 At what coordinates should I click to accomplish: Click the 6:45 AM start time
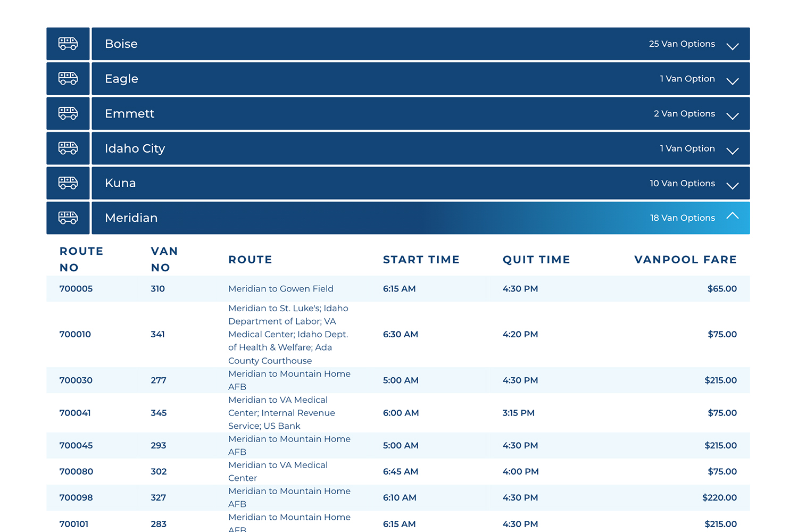[401, 471]
